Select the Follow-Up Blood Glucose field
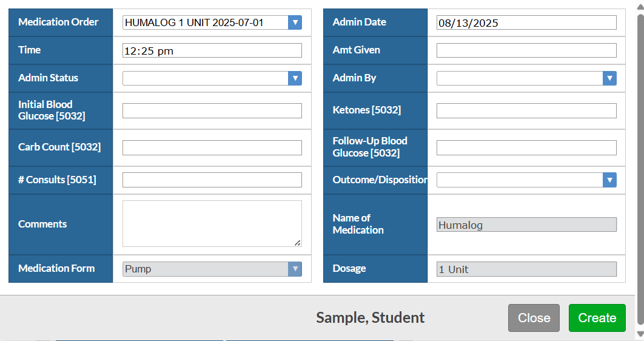Image resolution: width=644 pixels, height=341 pixels. [526, 148]
